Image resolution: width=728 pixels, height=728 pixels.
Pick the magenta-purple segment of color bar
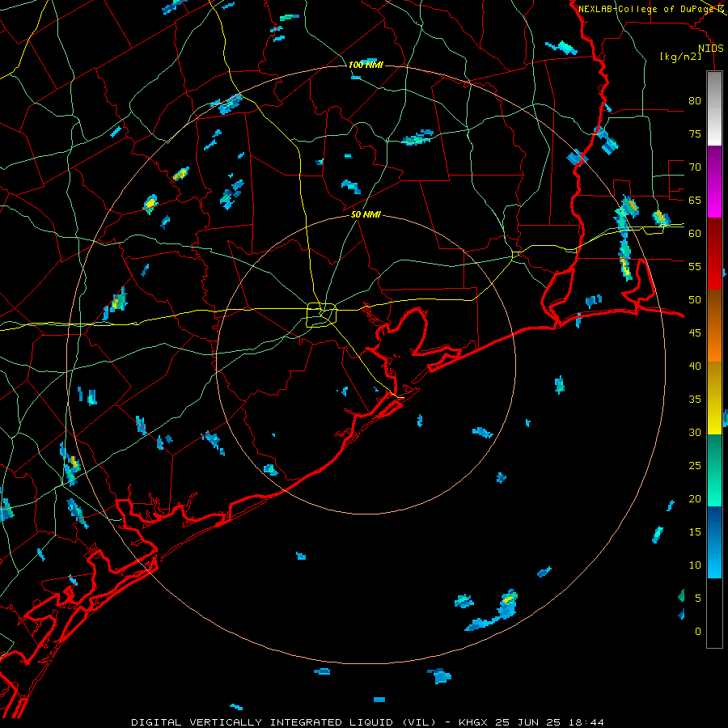(x=714, y=182)
